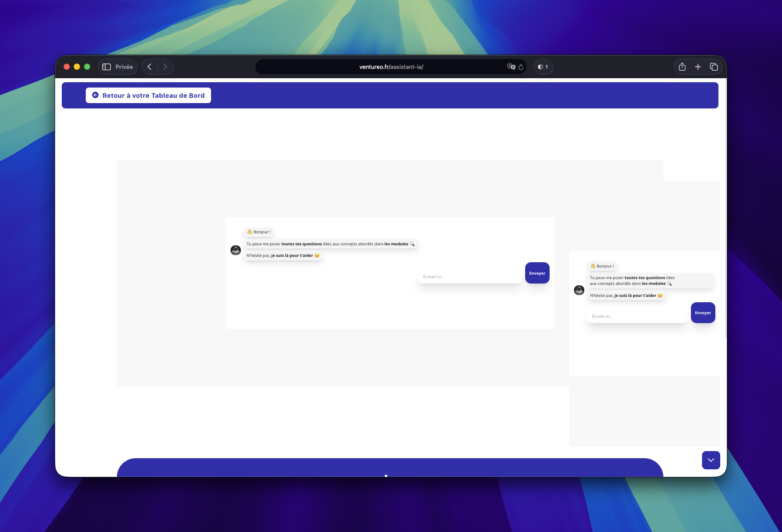Click Envoyer in the right chat panel
782x532 pixels.
(703, 312)
